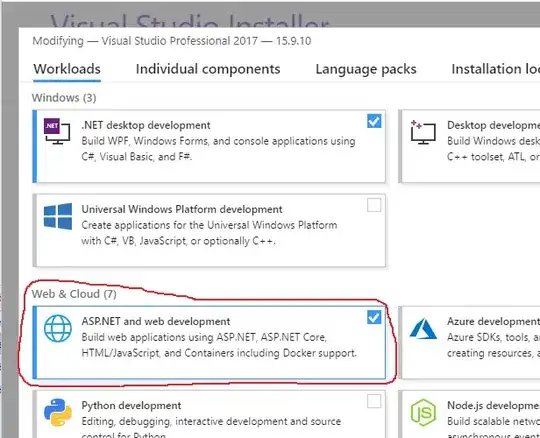Uncheck the ASP.NET and web development checkbox
Image resolution: width=540 pixels, height=438 pixels.
click(374, 317)
